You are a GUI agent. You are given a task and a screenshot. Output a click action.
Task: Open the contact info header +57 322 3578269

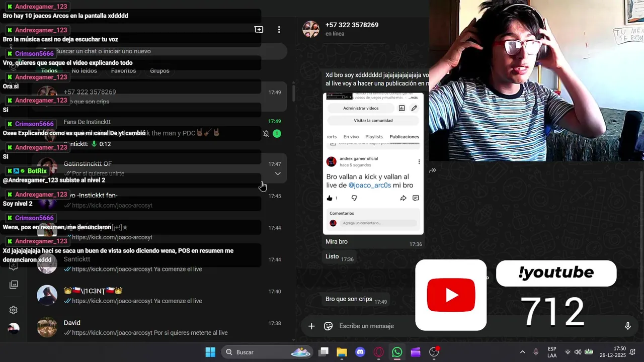pos(352,25)
